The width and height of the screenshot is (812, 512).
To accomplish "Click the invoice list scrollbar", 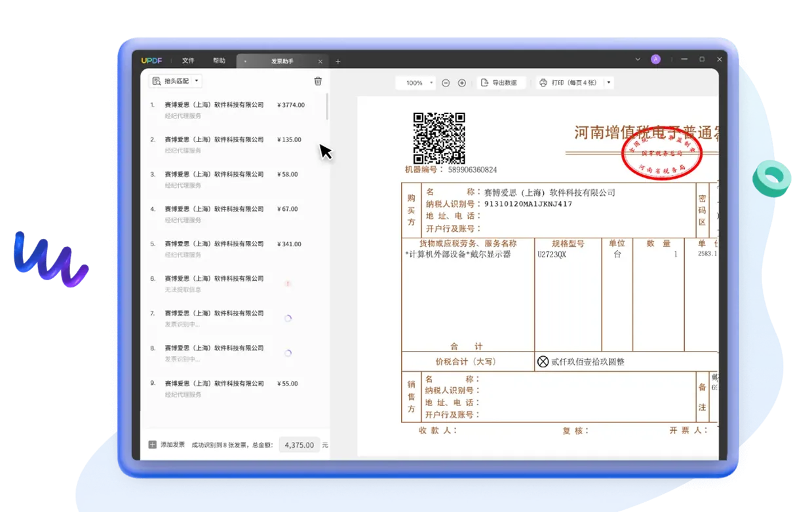I will pyautogui.click(x=327, y=107).
